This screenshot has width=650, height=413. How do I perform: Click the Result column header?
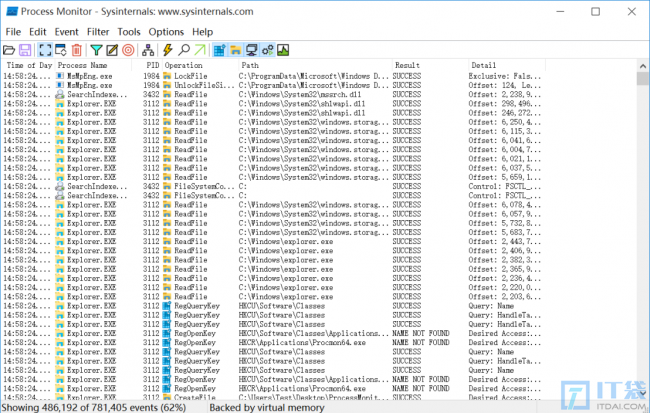coord(430,66)
